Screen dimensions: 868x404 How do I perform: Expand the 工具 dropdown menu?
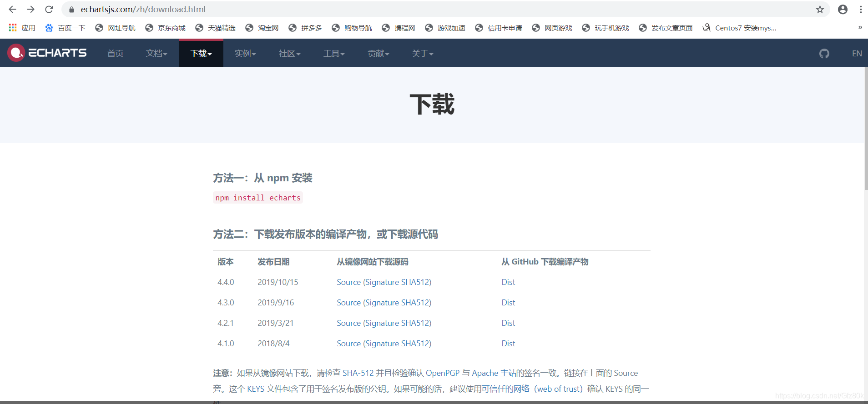point(334,54)
